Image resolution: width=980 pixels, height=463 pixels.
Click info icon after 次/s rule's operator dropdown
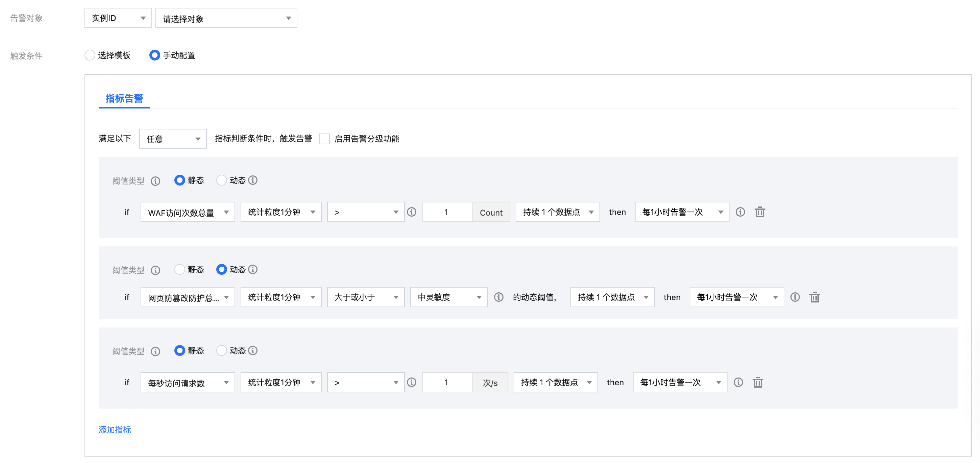pos(412,382)
